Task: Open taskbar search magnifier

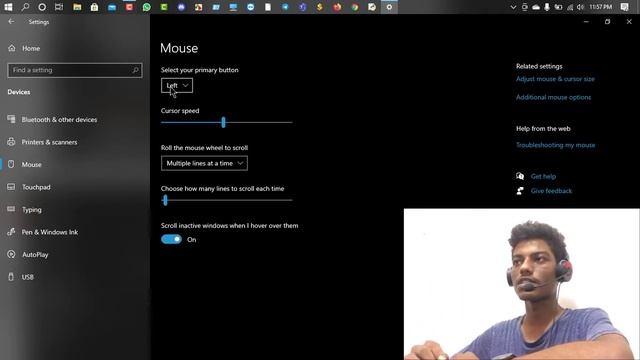Action: pyautogui.click(x=25, y=7)
